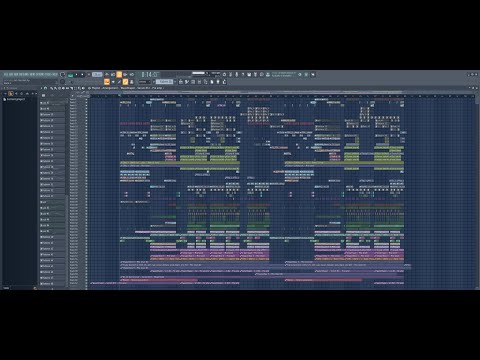Select the Playlist Slice tool
This screenshot has width=480, height=360.
point(72,88)
